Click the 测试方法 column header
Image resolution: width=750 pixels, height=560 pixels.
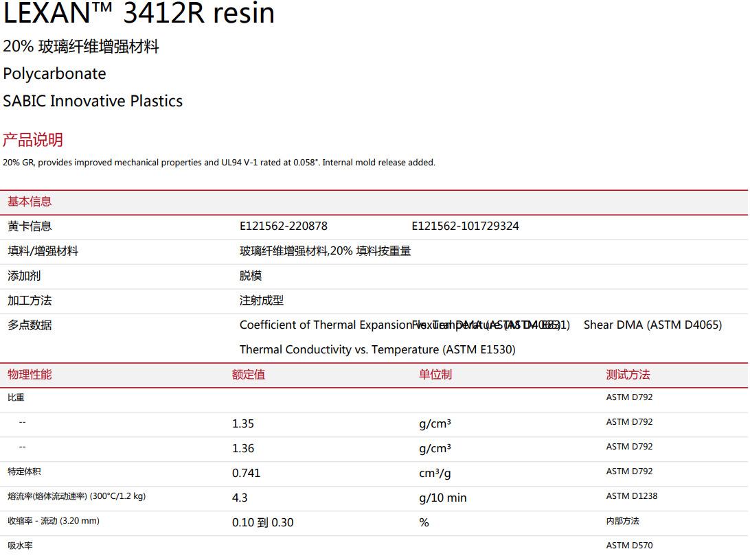628,375
